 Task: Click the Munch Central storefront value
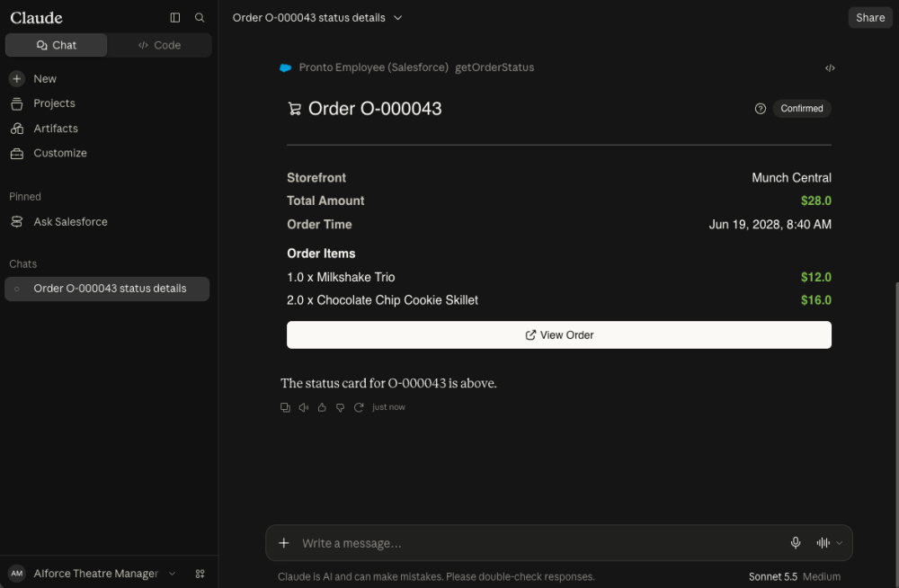[x=791, y=178]
